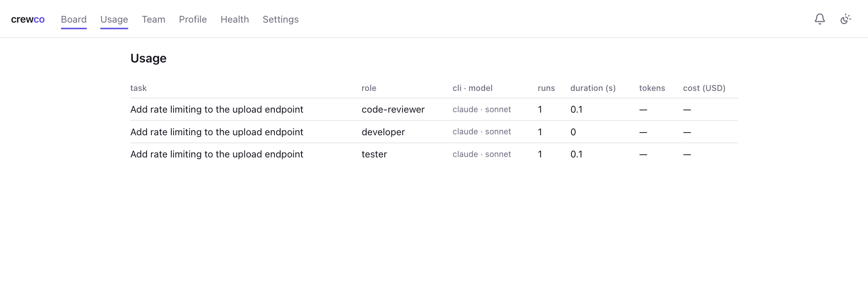Select task name in tester row
Image resolution: width=868 pixels, height=285 pixels.
(x=217, y=154)
